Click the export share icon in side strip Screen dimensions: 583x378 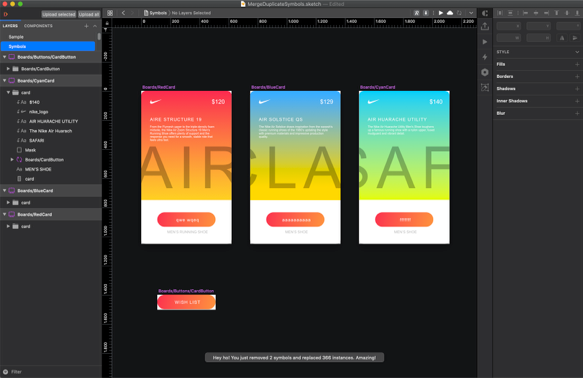[485, 26]
